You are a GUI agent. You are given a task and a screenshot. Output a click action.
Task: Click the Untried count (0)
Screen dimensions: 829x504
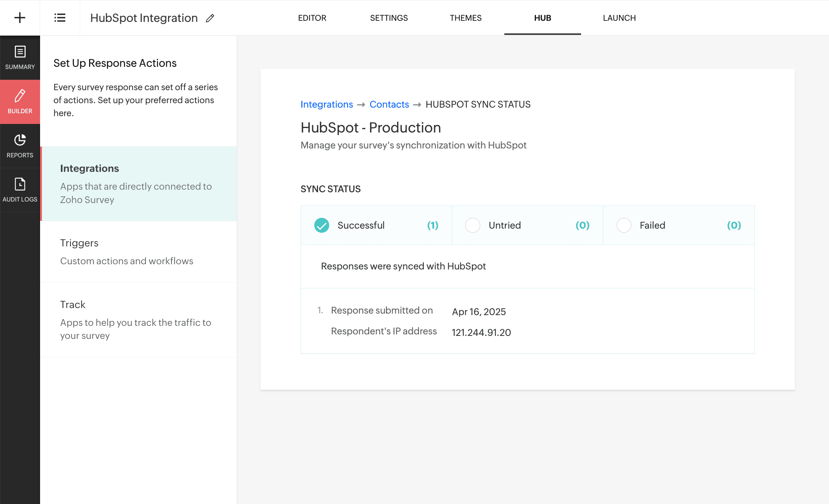[583, 225]
